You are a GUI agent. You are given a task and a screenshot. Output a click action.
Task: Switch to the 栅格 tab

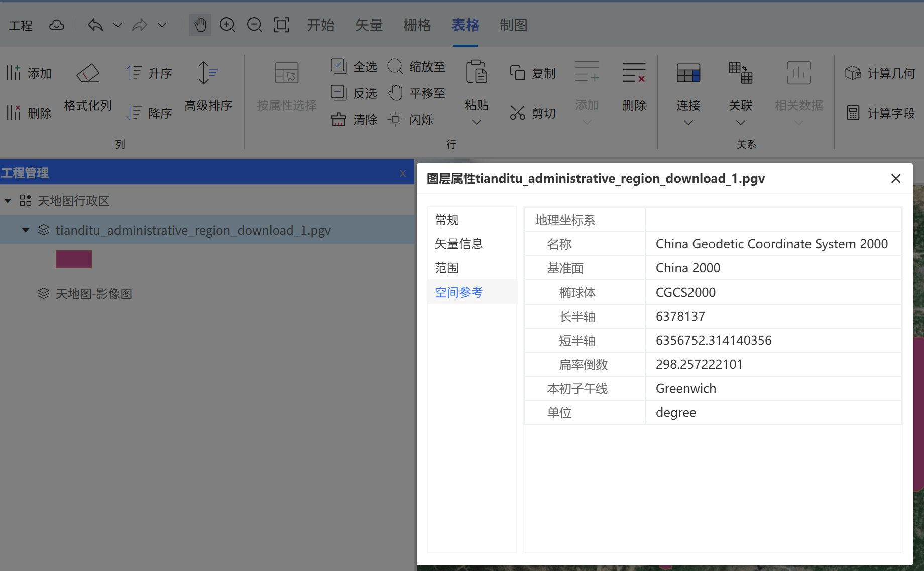click(417, 25)
